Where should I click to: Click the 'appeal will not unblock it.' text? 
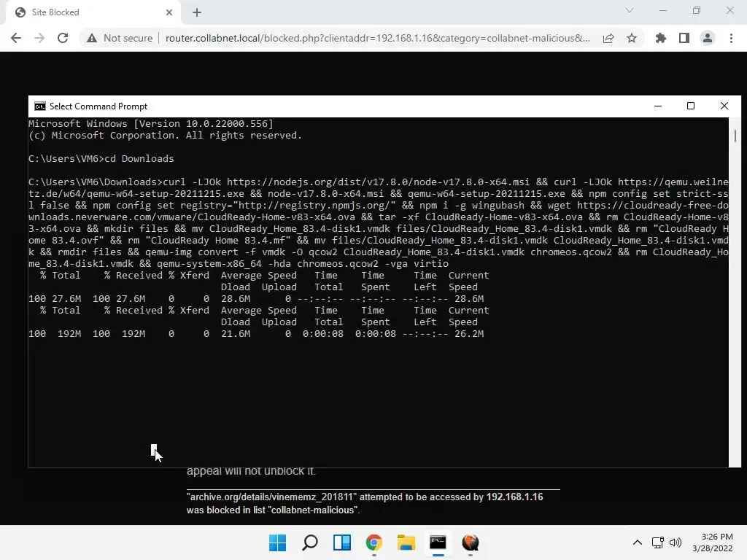[x=251, y=471]
